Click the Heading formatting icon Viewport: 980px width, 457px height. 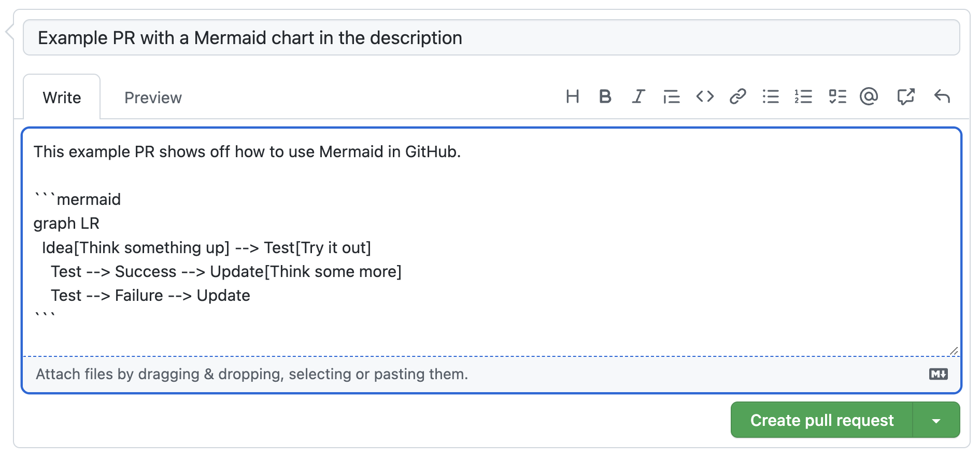572,96
